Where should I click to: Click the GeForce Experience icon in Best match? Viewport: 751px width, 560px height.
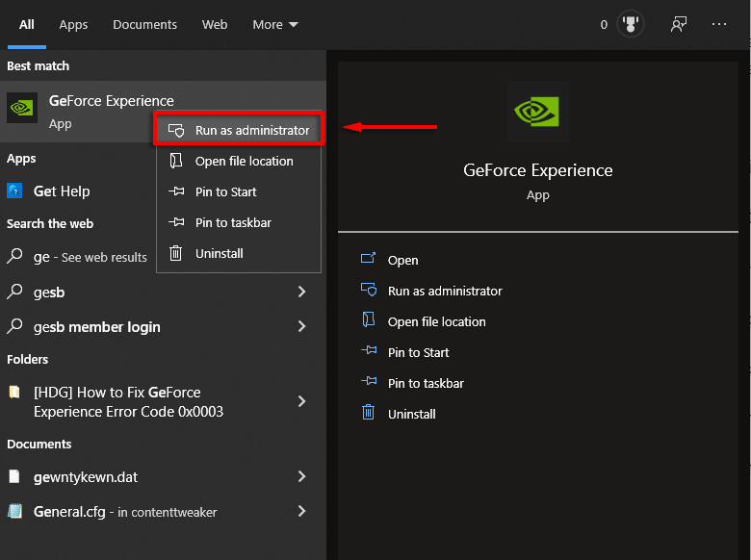coord(22,109)
